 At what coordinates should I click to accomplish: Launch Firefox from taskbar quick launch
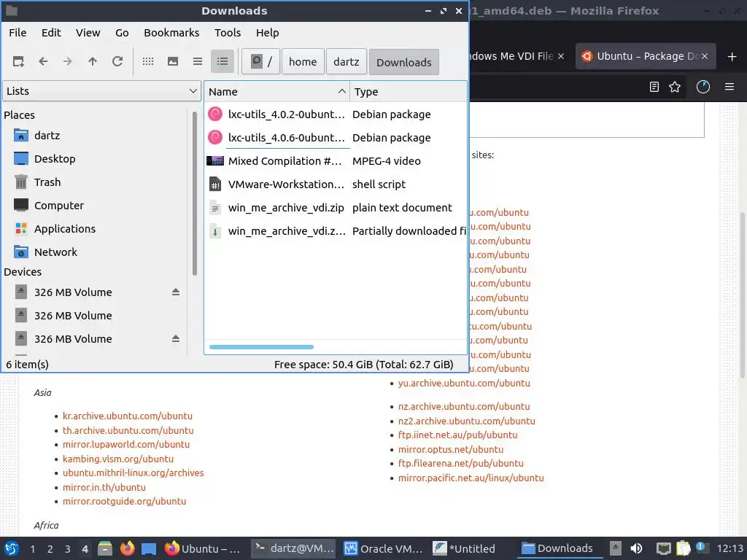pos(127,548)
